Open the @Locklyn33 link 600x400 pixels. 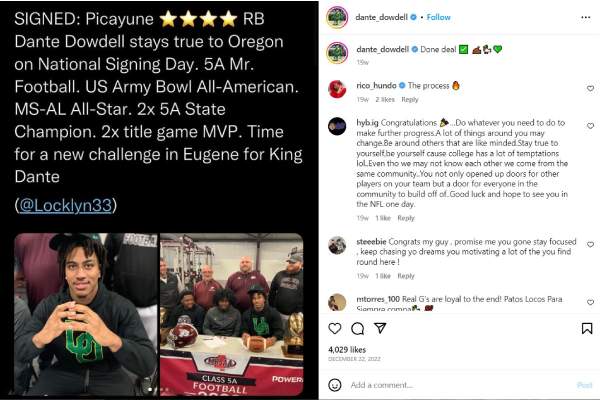(65, 205)
